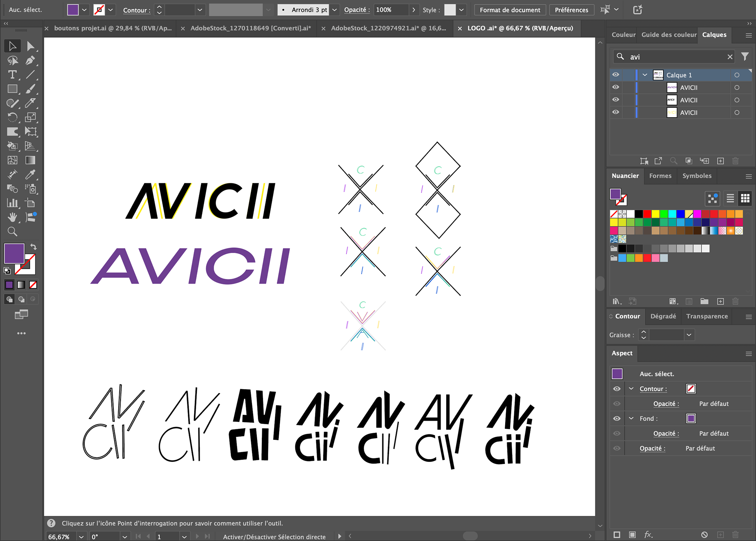Click Préférences button
The image size is (756, 541).
click(x=571, y=10)
